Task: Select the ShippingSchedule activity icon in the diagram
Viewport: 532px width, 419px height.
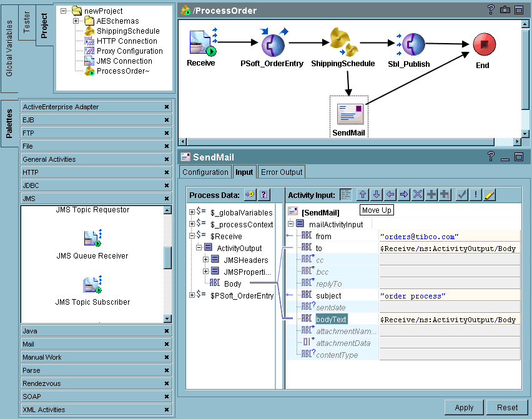Action: point(343,42)
